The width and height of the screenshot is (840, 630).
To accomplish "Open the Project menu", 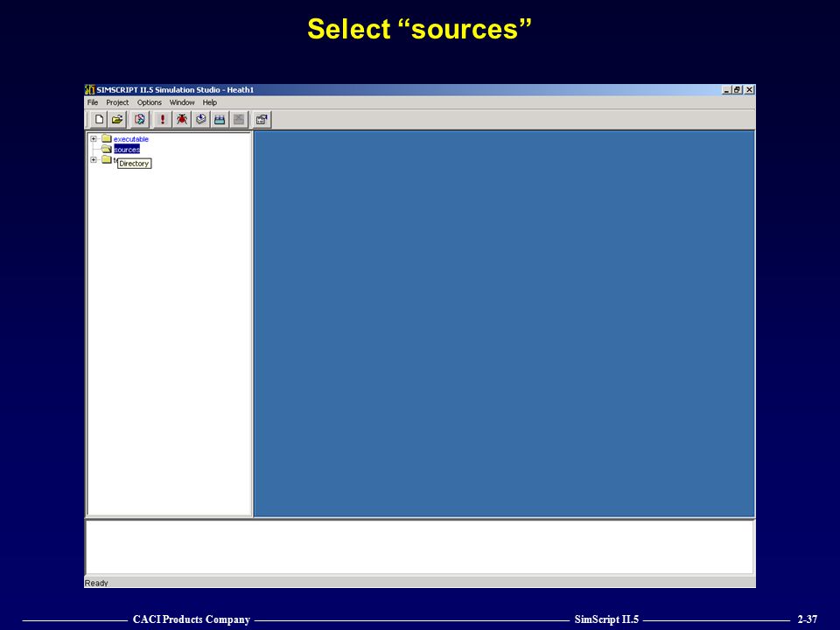I will [x=117, y=102].
